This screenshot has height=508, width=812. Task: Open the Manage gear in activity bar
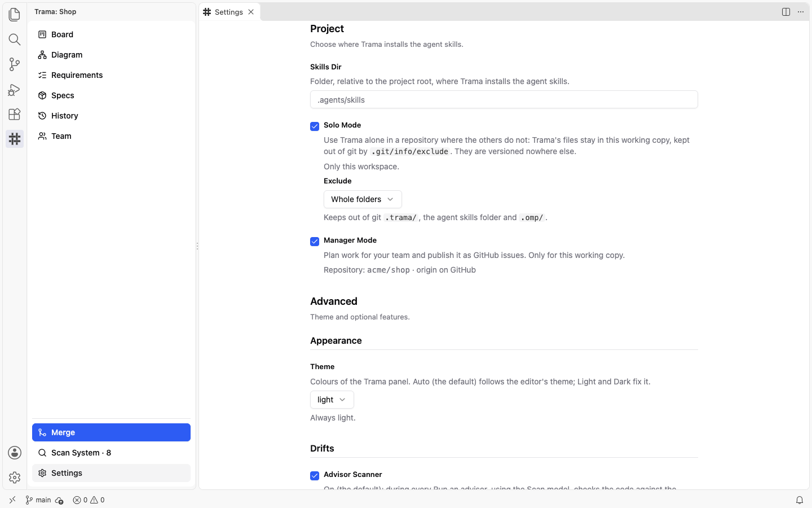click(x=15, y=478)
